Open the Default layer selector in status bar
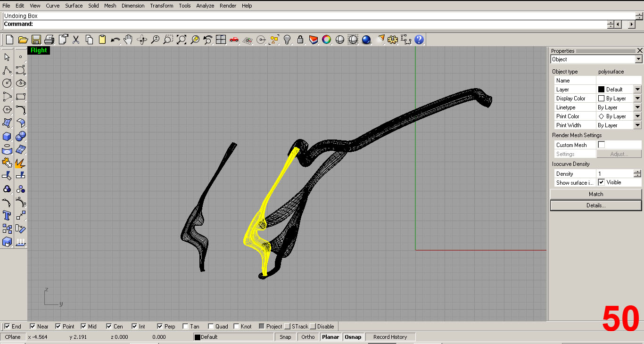The image size is (644, 344). pos(234,337)
